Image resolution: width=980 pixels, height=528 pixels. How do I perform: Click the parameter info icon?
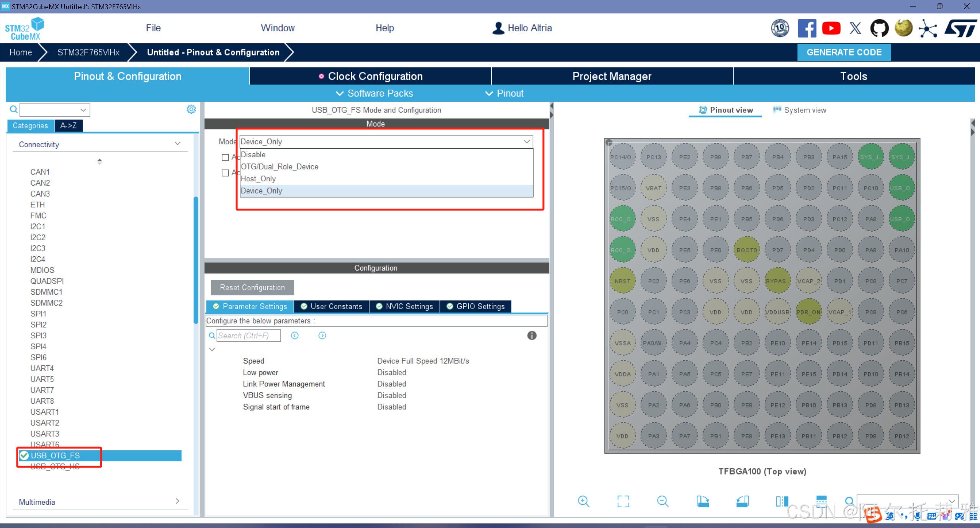[532, 336]
